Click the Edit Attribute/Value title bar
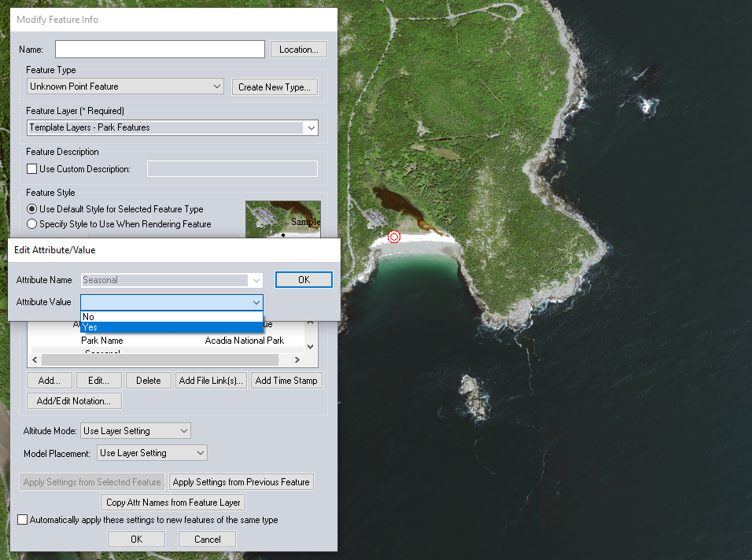Viewport: 752px width, 560px height. pos(174,250)
